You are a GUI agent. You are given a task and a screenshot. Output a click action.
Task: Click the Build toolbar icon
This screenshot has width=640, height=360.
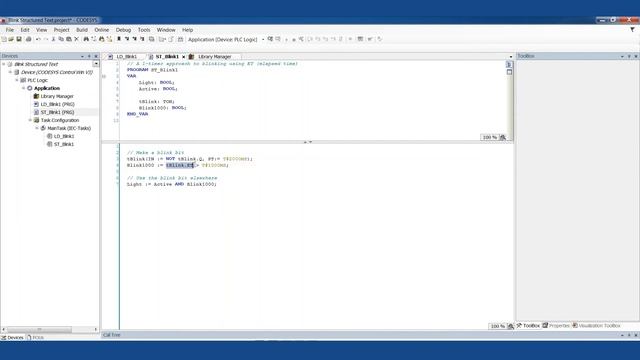(180, 39)
